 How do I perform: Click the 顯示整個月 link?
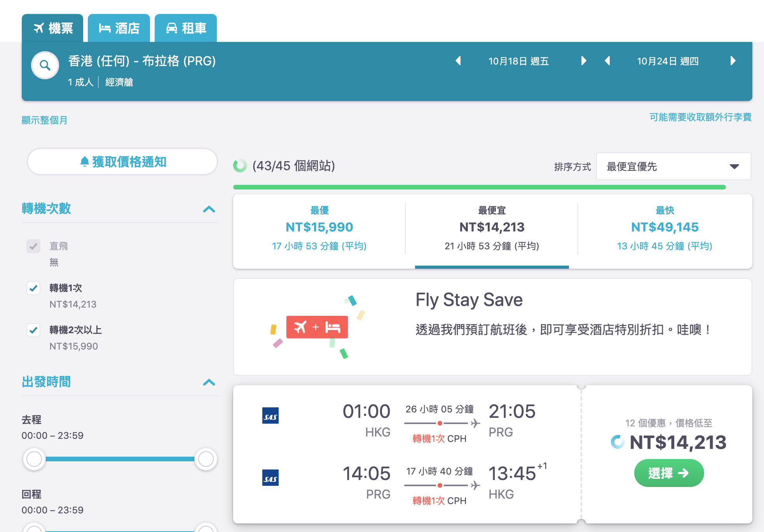pyautogui.click(x=44, y=120)
